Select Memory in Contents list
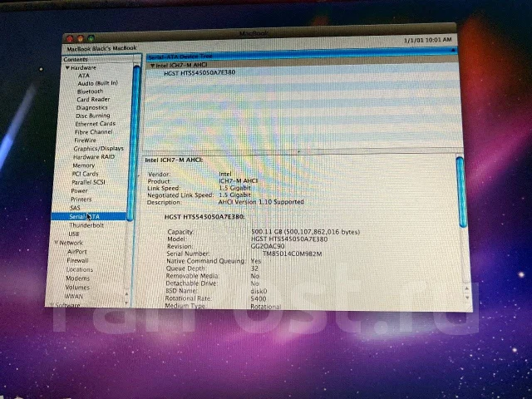The image size is (532, 399). point(83,165)
